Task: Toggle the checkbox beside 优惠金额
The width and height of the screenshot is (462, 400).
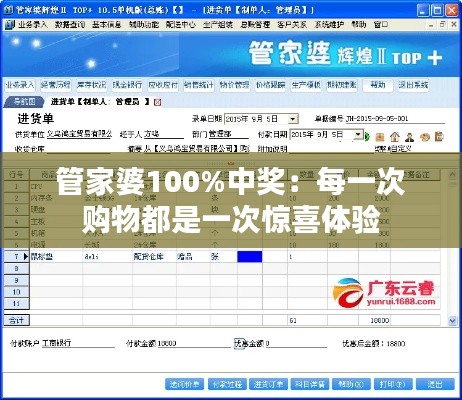Action: click(x=238, y=342)
